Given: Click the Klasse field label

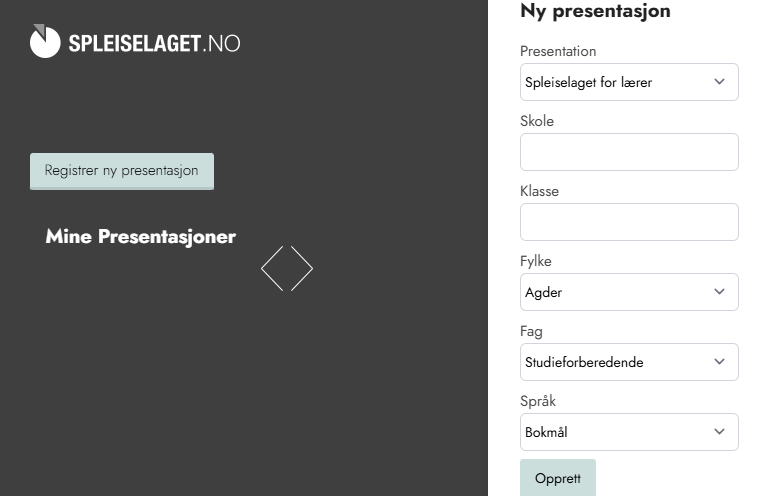Looking at the screenshot, I should 539,191.
